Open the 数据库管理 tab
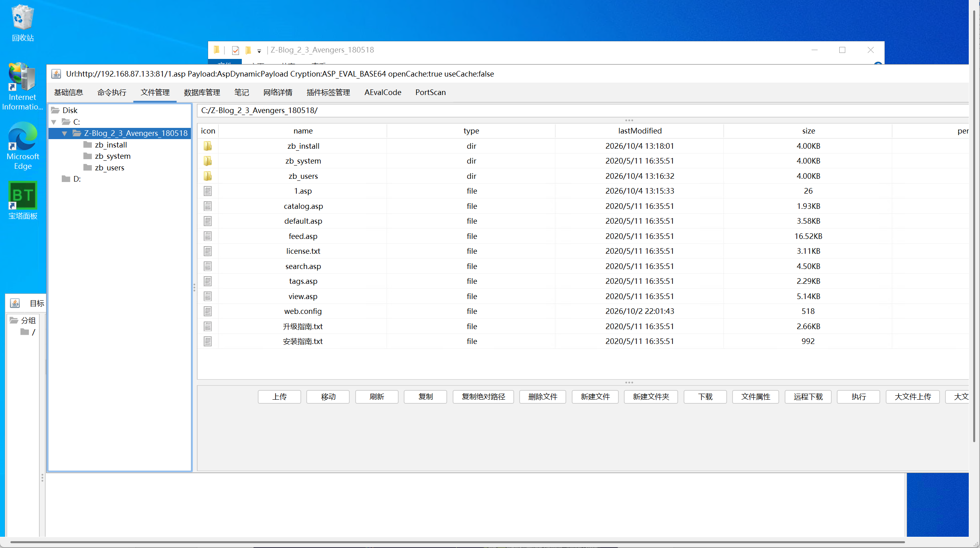This screenshot has width=980, height=548. click(x=202, y=92)
